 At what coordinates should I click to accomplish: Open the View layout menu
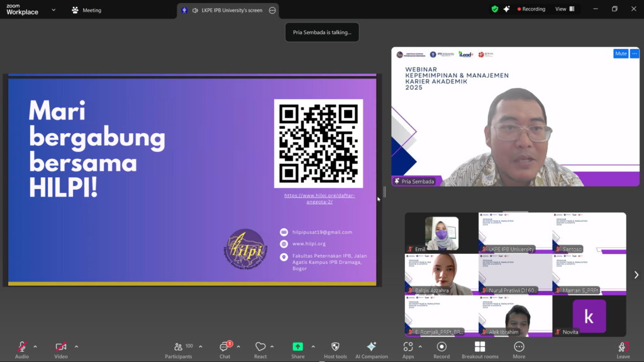click(x=565, y=9)
